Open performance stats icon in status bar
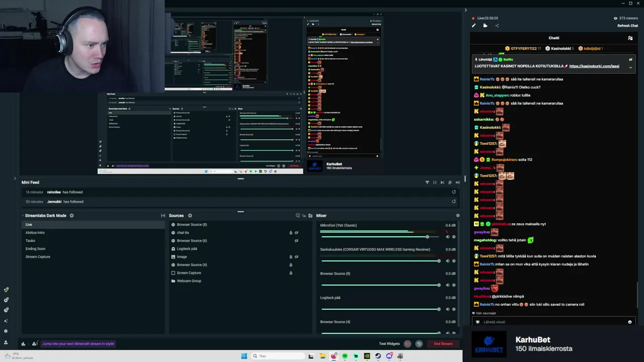 [x=23, y=344]
